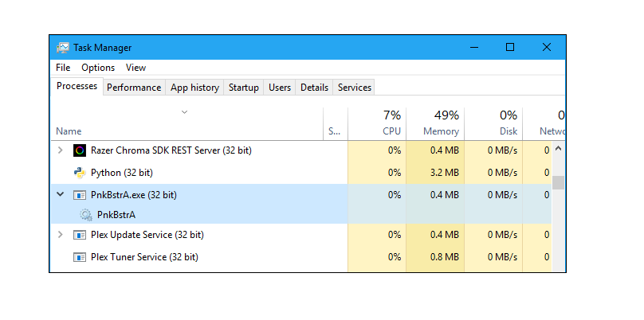Switch to the Startup tab
Image resolution: width=644 pixels, height=320 pixels.
pos(244,88)
